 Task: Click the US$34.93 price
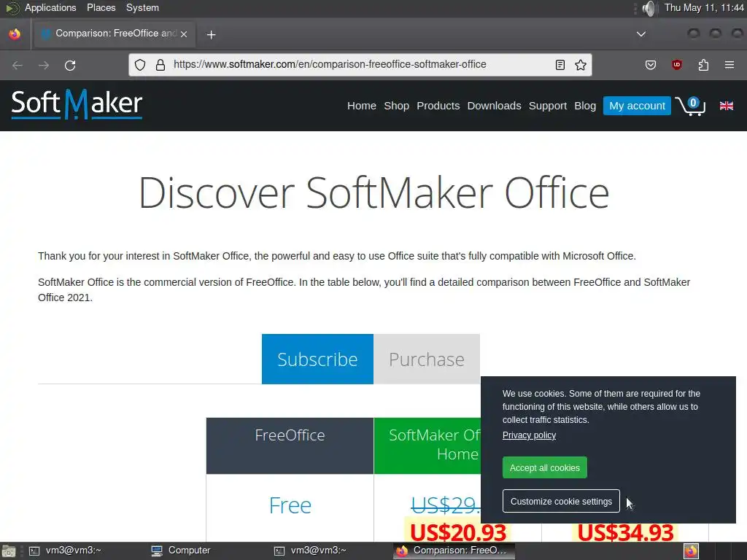click(625, 532)
